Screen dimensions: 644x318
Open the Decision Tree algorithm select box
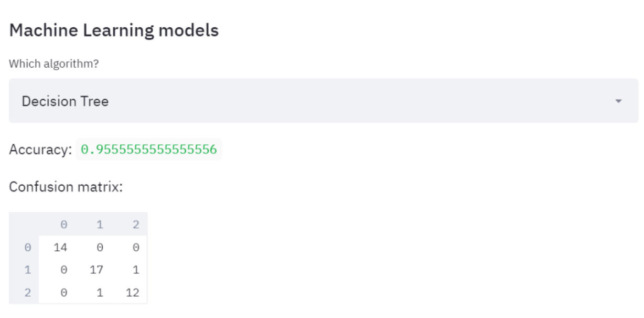[315, 101]
